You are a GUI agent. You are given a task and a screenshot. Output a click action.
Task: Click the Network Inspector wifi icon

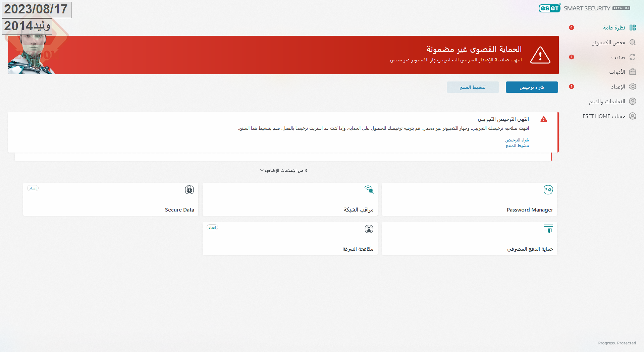[x=369, y=190]
